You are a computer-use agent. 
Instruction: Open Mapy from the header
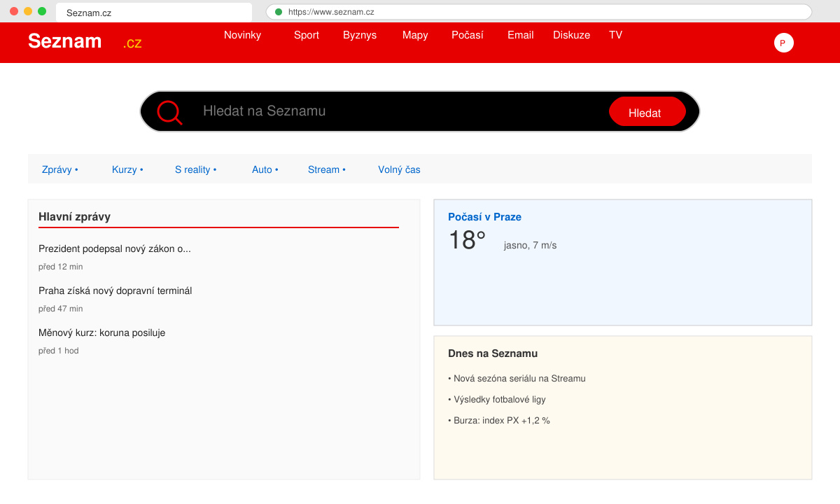click(x=415, y=35)
